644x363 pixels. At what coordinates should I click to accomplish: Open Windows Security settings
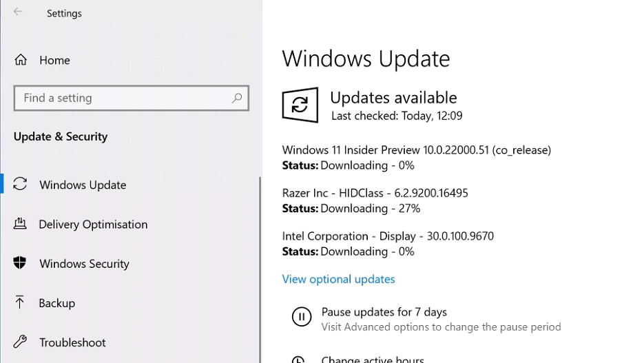click(x=84, y=264)
